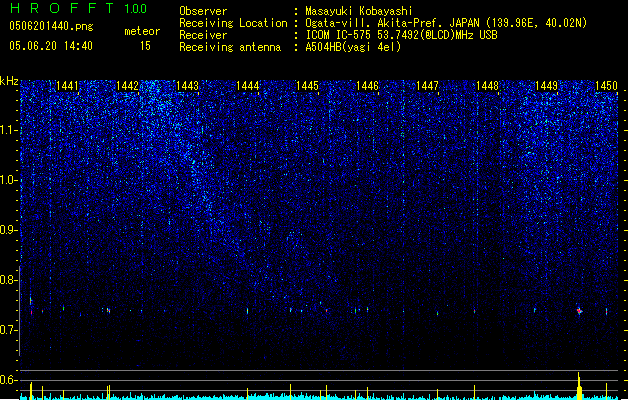Click the ICOM IC-575 receiver value
Screen dimensions: 629x400
pyautogui.click(x=401, y=35)
